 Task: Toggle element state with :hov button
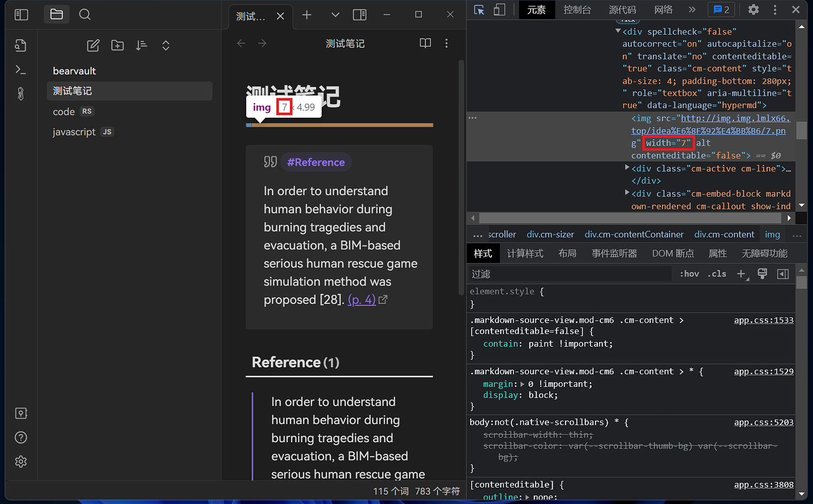pos(689,273)
